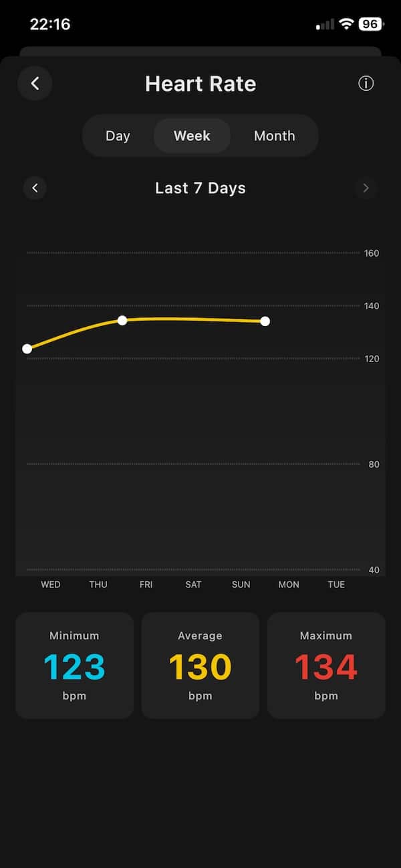The height and width of the screenshot is (868, 401).
Task: Tap the Wi-Fi icon in status bar
Action: pos(346,25)
